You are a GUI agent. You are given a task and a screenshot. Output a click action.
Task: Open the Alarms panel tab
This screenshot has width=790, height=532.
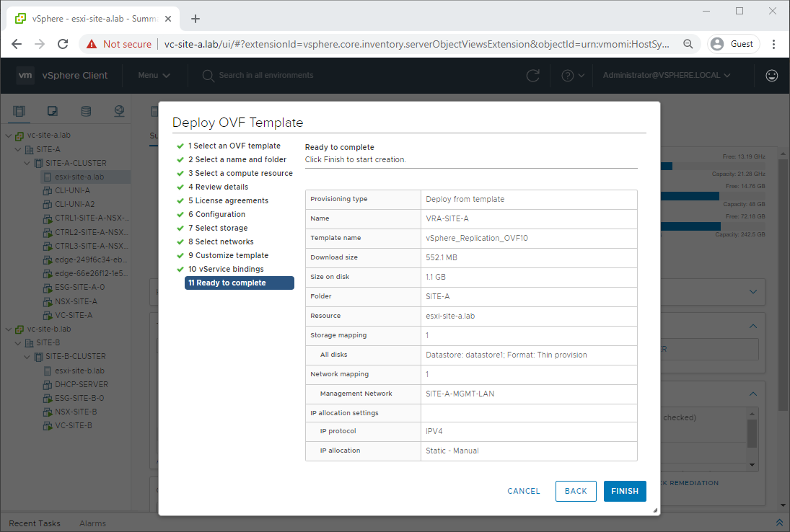[x=92, y=523]
